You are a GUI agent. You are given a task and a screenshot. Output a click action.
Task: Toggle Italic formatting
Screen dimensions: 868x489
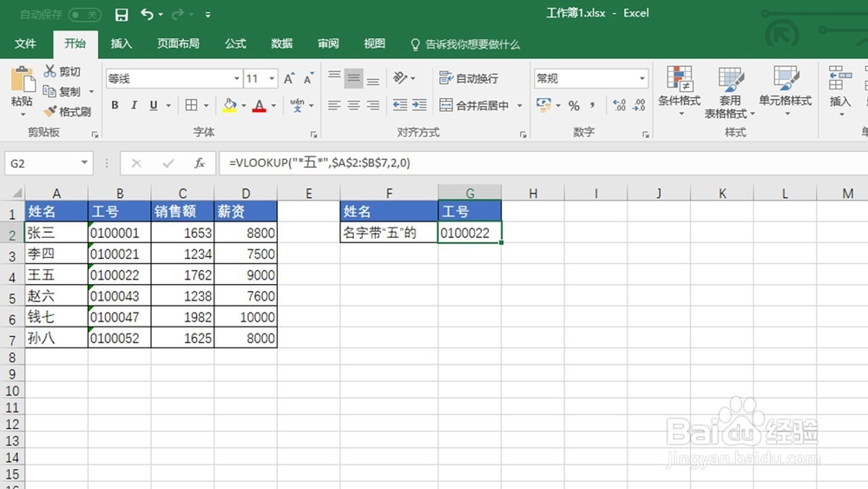[x=134, y=105]
